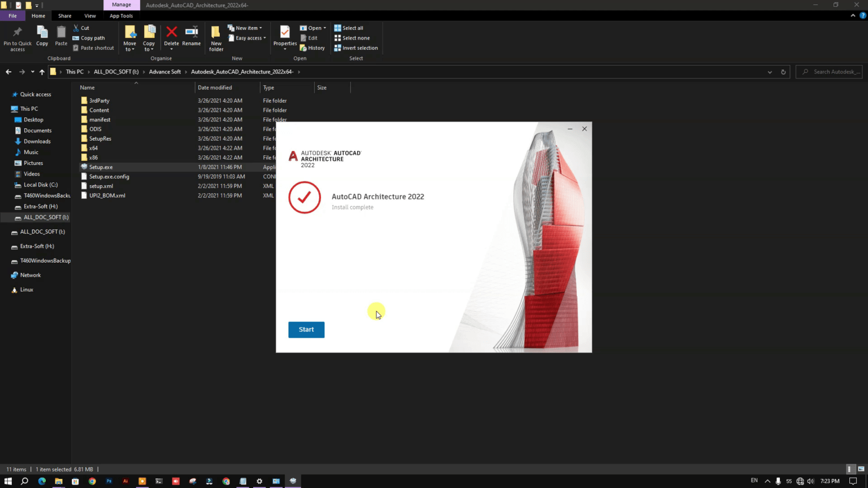Screen dimensions: 868x488
Task: Click the Advance Soft breadcrumb link
Action: [164, 72]
